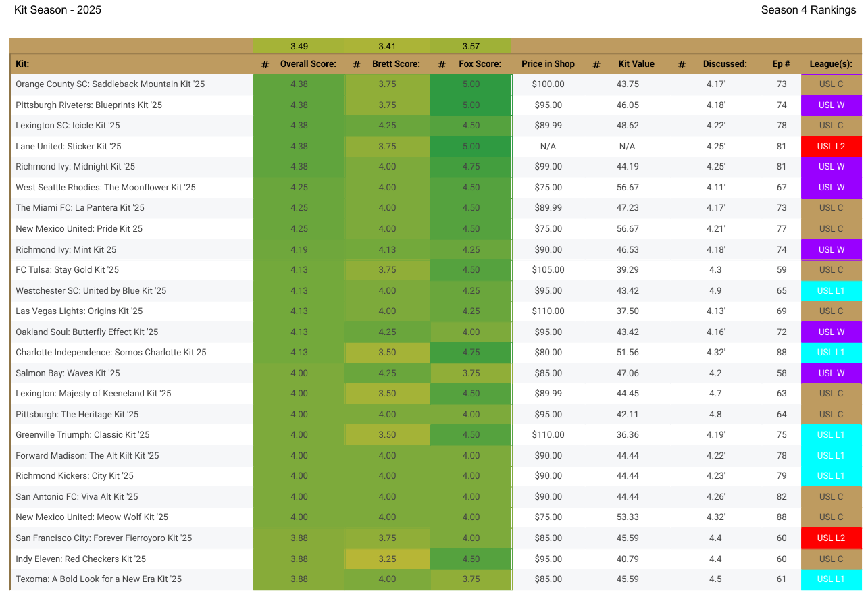Select the 'Price in Shop' column header
Screen dimensions: 868x595
(548, 64)
